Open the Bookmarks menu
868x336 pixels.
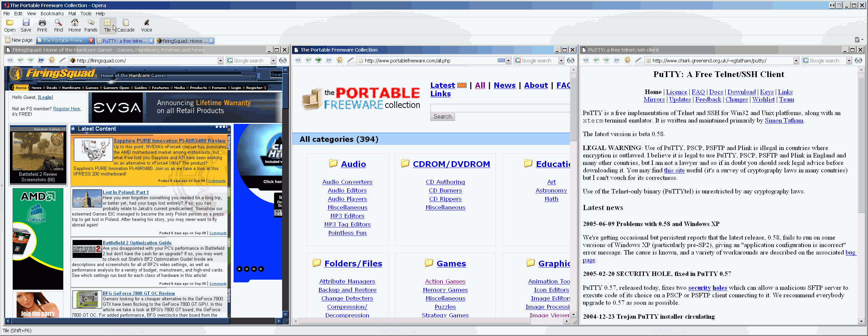coord(52,14)
